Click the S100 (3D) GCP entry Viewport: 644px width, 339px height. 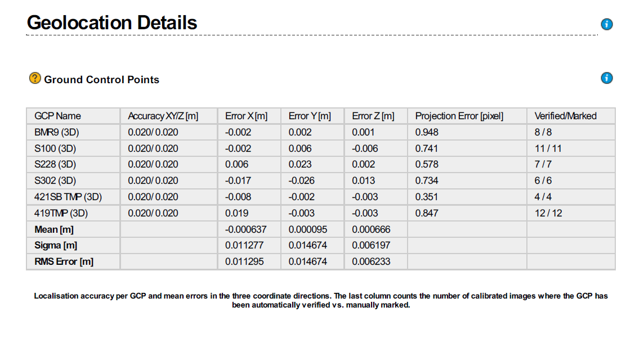point(55,148)
